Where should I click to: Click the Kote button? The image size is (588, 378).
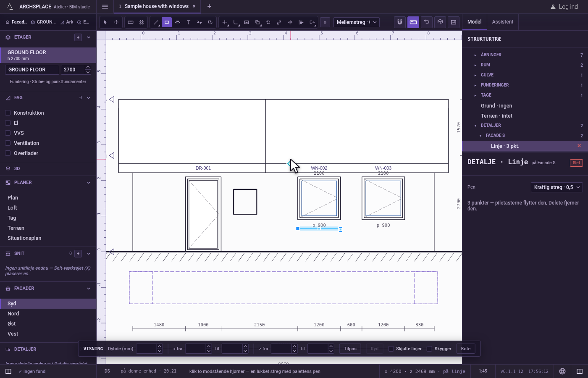[466, 349]
